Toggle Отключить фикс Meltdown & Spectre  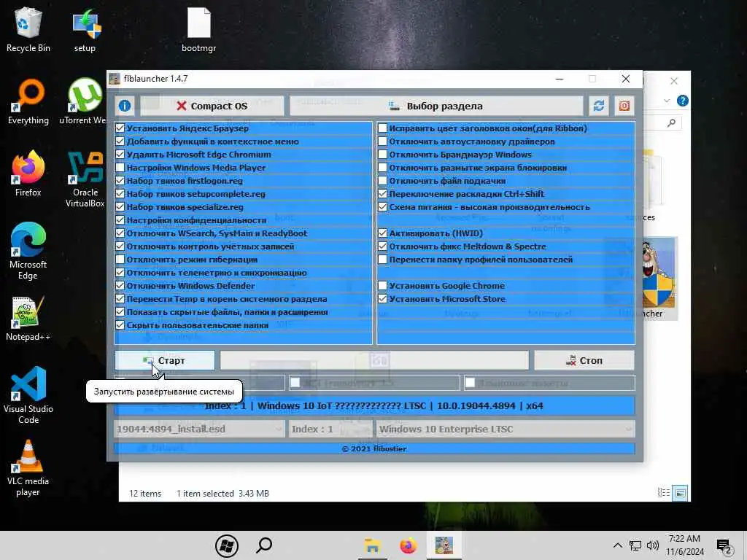382,246
